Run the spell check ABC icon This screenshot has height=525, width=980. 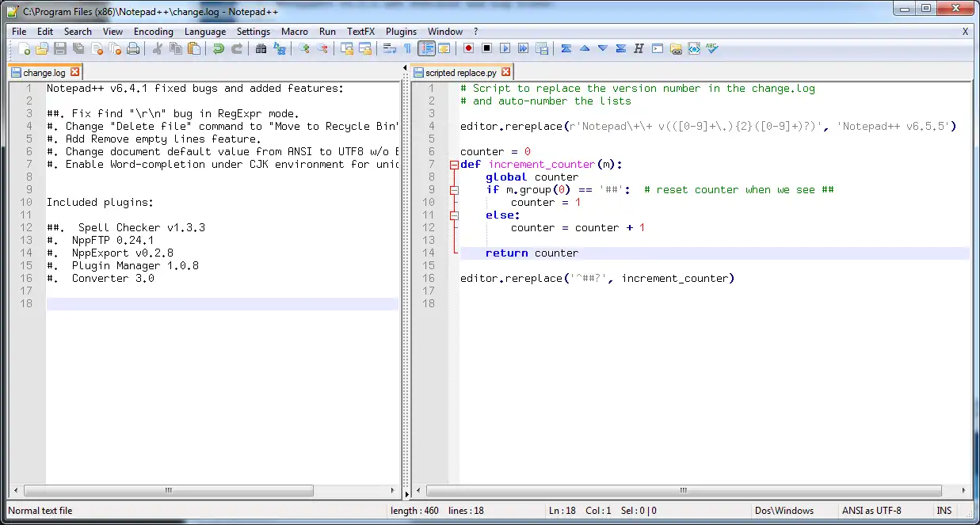click(711, 49)
